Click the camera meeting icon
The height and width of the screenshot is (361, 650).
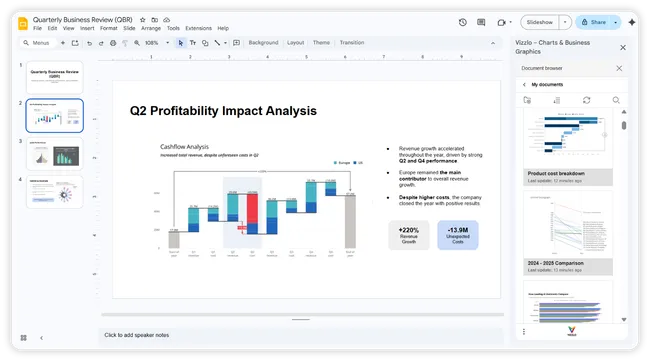tap(501, 22)
